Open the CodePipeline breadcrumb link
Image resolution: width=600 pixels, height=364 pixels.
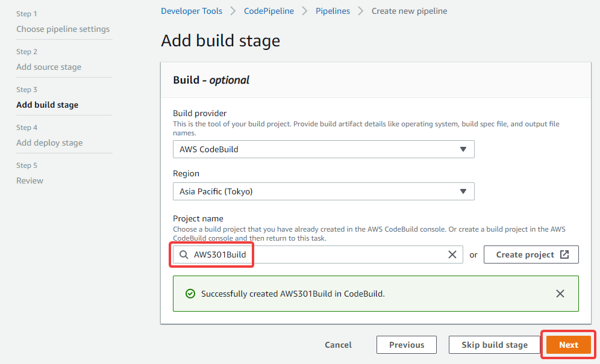point(269,11)
